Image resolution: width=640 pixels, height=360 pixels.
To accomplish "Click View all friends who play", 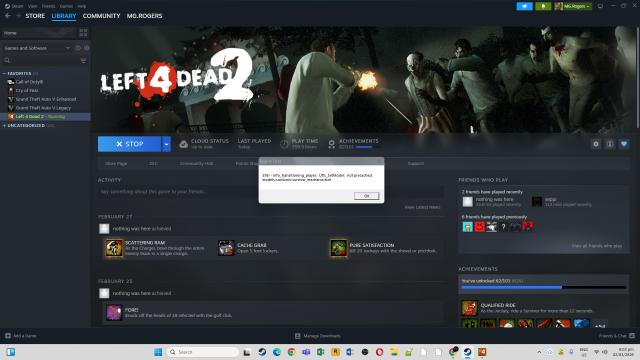I will coord(597,246).
